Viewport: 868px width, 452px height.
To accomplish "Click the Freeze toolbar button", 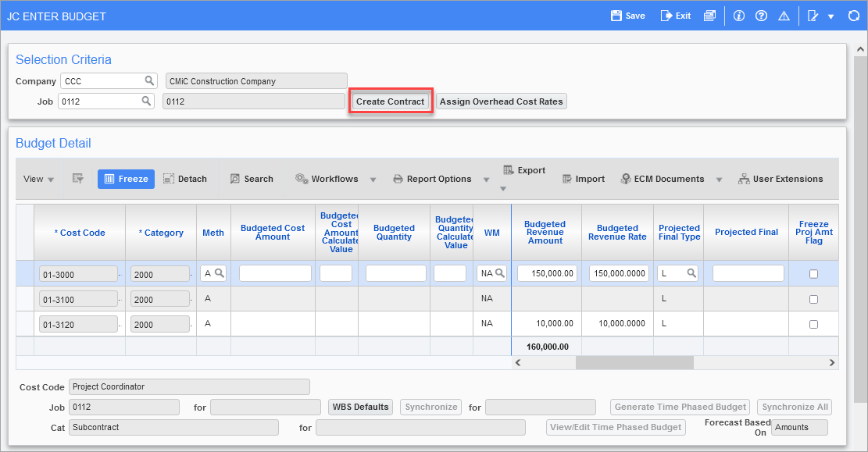I will tap(127, 179).
